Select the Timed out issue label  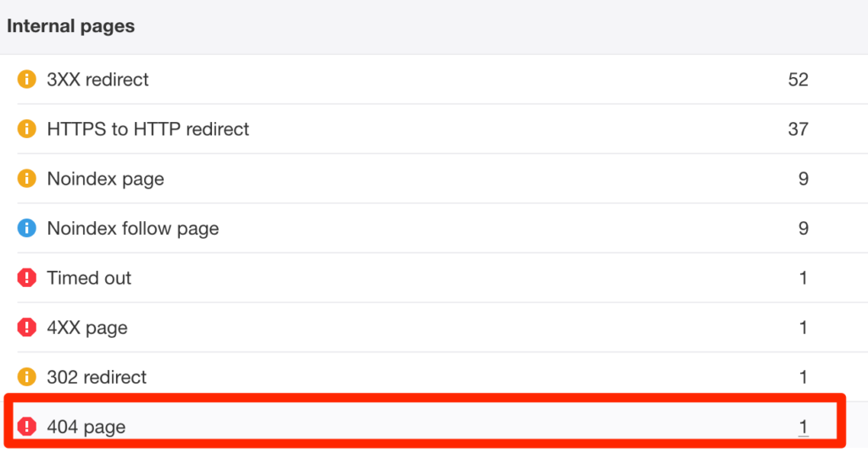click(x=88, y=278)
